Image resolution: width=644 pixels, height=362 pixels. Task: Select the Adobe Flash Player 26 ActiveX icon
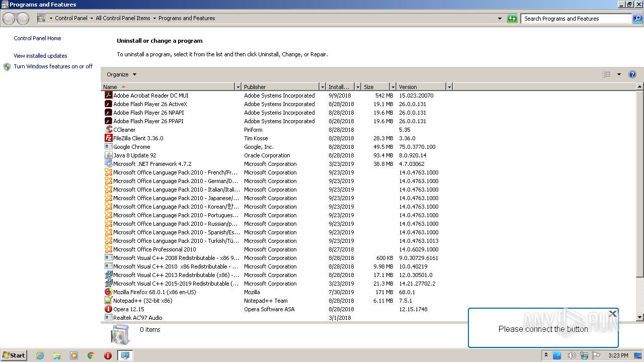tap(108, 104)
